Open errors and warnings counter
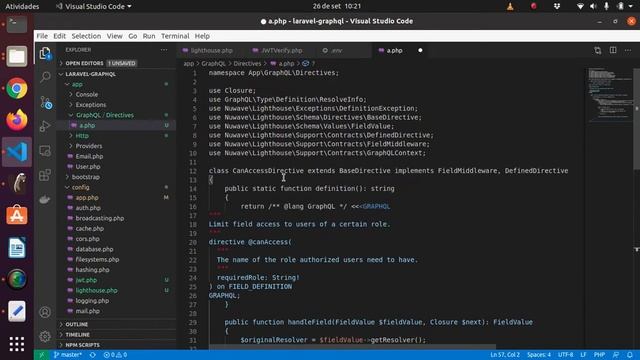This screenshot has width=640, height=360. pyautogui.click(x=115, y=355)
